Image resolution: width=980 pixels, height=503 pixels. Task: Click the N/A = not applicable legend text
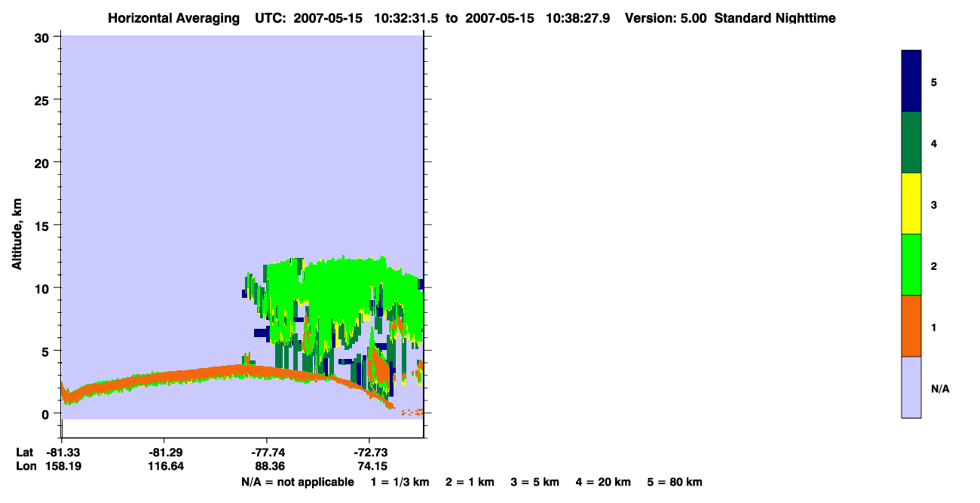point(298,482)
